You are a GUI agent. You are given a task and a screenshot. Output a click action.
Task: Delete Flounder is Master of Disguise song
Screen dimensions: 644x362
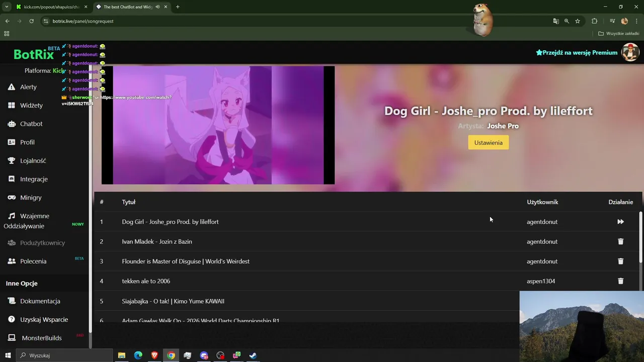pyautogui.click(x=620, y=261)
